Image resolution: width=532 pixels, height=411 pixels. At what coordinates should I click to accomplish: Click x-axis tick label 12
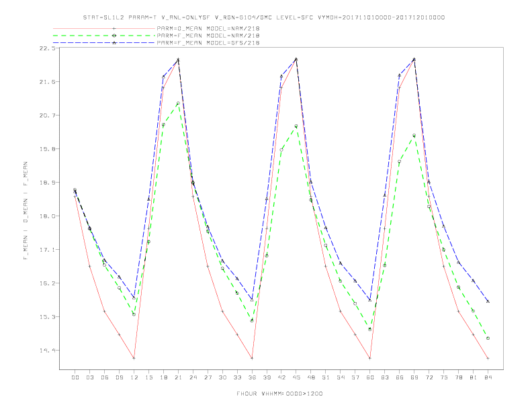pos(134,377)
